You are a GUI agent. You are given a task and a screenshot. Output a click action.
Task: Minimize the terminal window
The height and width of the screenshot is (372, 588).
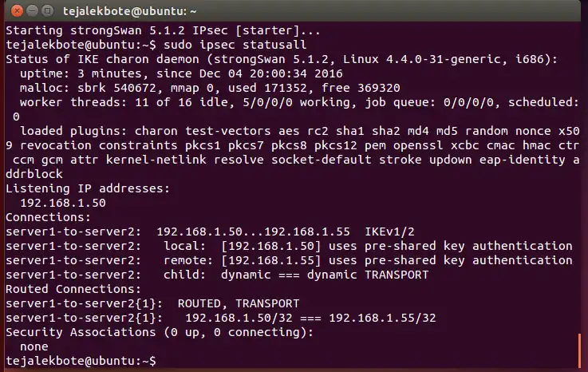pyautogui.click(x=29, y=10)
